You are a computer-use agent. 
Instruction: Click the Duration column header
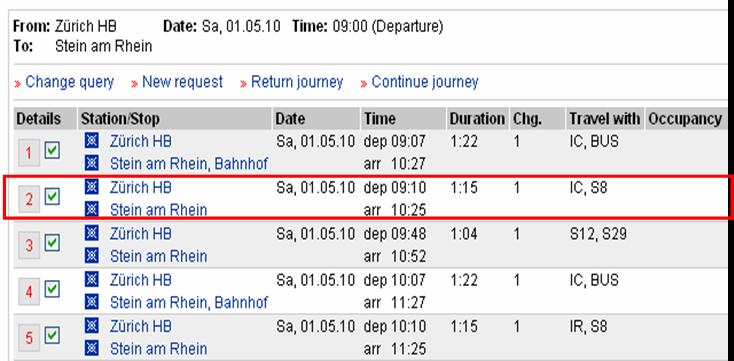(477, 119)
